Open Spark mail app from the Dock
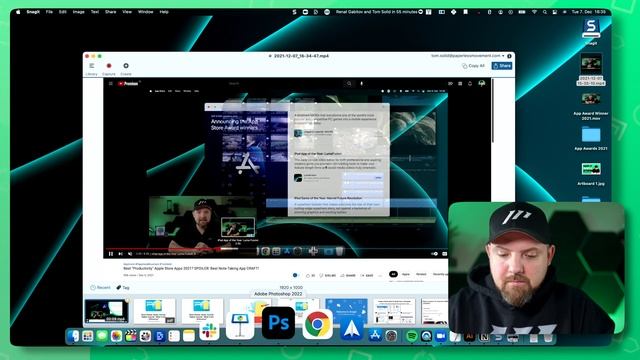 click(x=352, y=329)
